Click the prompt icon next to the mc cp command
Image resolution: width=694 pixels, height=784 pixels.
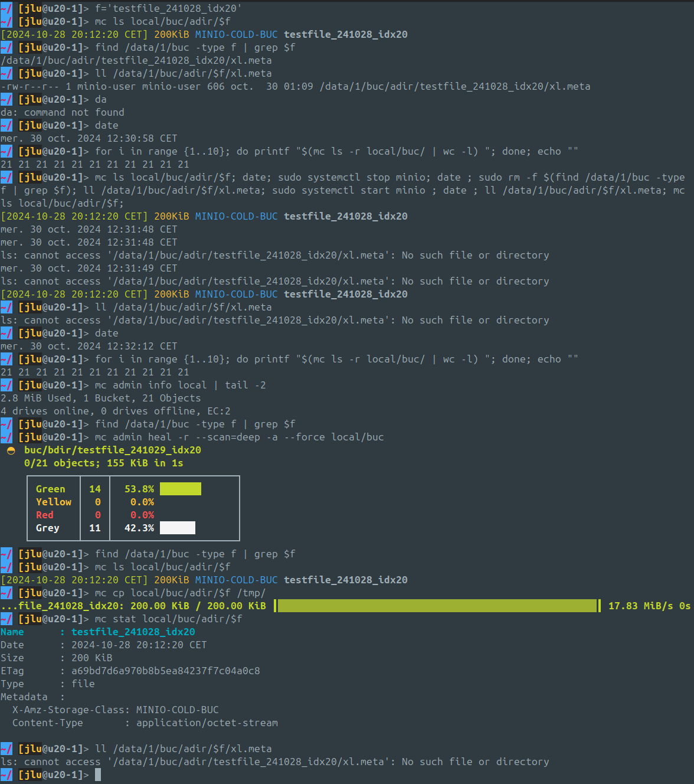pyautogui.click(x=6, y=593)
